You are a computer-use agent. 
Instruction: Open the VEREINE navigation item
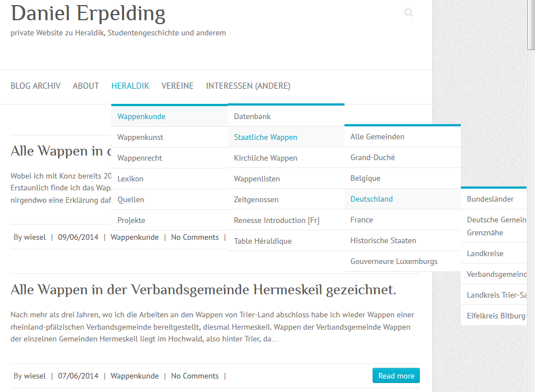pyautogui.click(x=177, y=86)
